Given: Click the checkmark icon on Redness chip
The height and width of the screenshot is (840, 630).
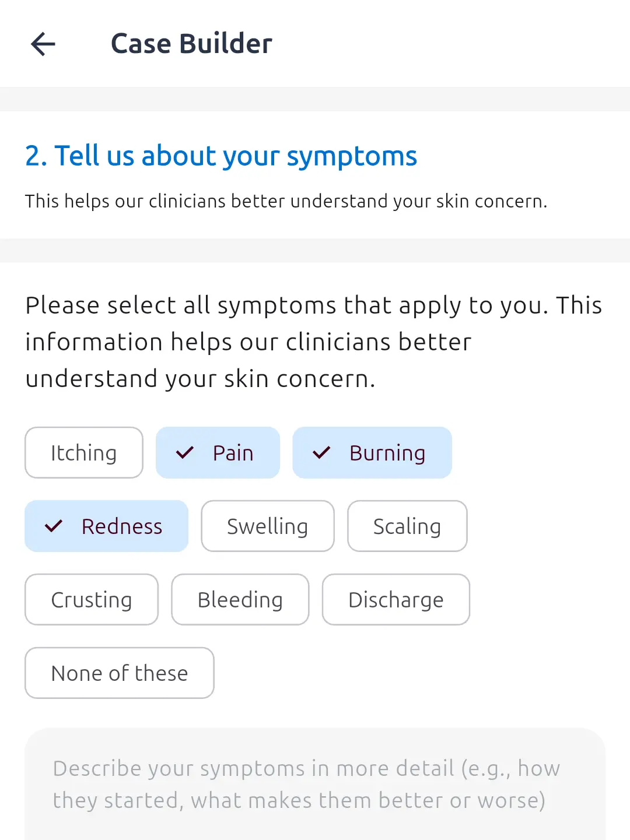Looking at the screenshot, I should tap(54, 526).
